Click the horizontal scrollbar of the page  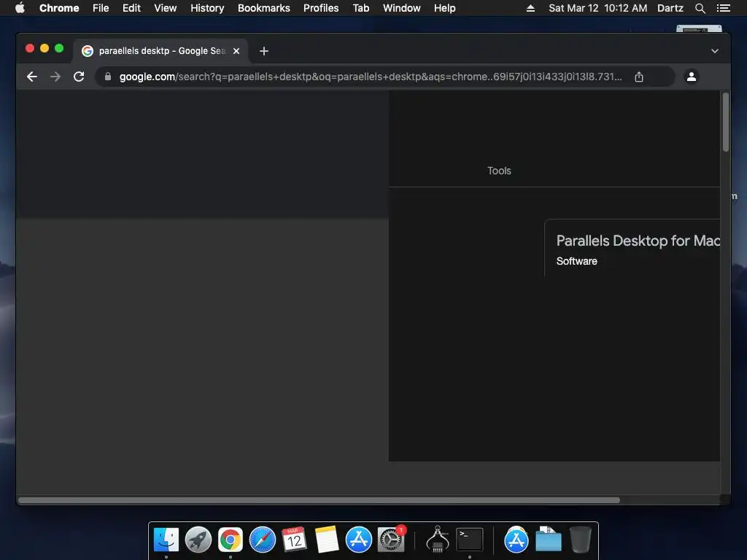(x=319, y=500)
